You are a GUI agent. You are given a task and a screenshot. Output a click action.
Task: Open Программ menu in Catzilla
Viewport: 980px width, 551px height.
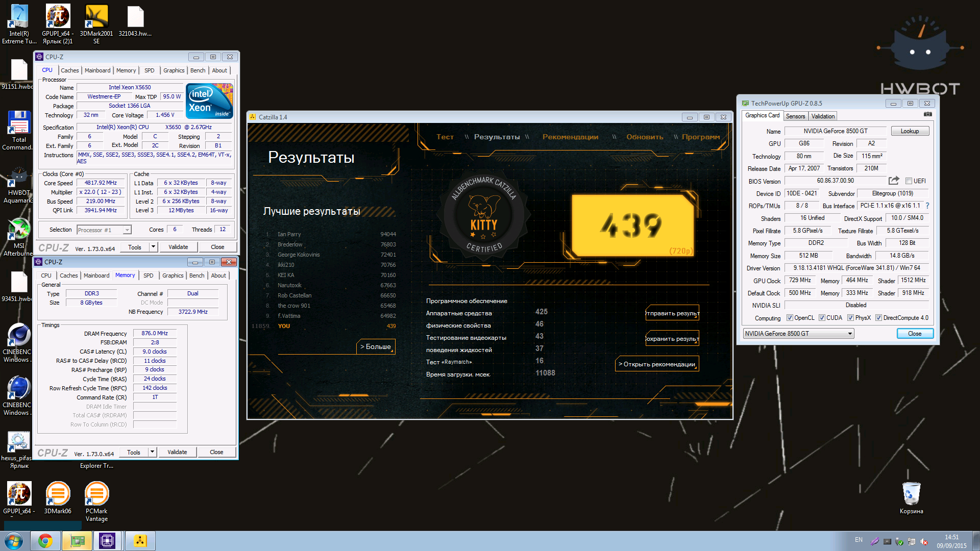click(x=700, y=137)
